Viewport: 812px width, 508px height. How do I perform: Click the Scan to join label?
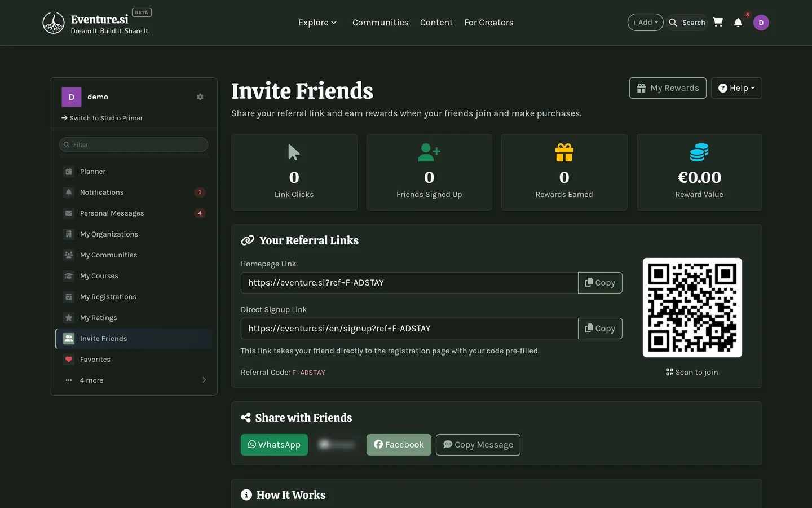coord(692,372)
